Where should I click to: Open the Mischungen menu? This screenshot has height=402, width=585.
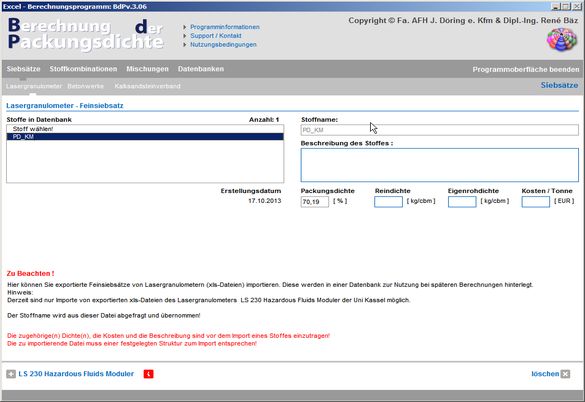click(x=147, y=69)
